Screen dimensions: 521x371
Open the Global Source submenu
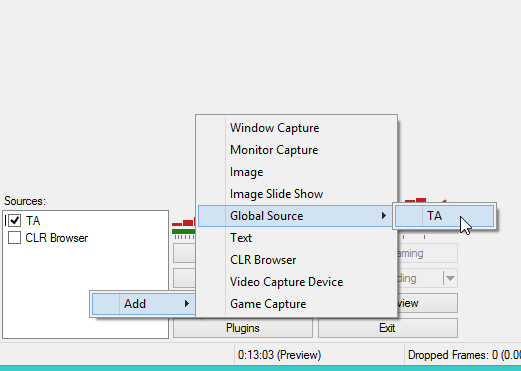pyautogui.click(x=295, y=216)
